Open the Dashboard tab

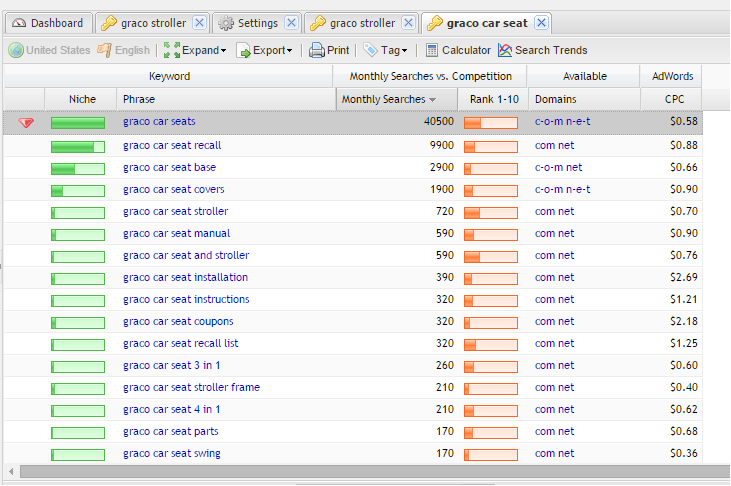click(48, 23)
